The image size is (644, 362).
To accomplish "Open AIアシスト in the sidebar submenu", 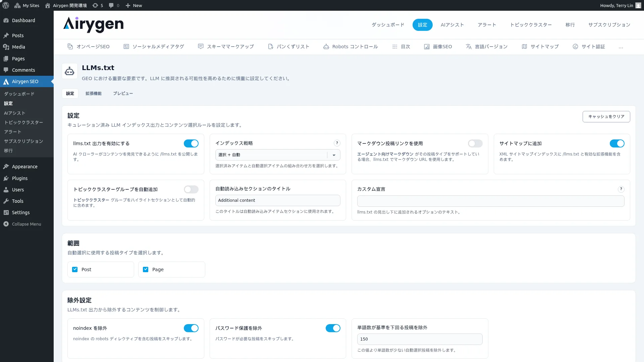I will click(14, 113).
